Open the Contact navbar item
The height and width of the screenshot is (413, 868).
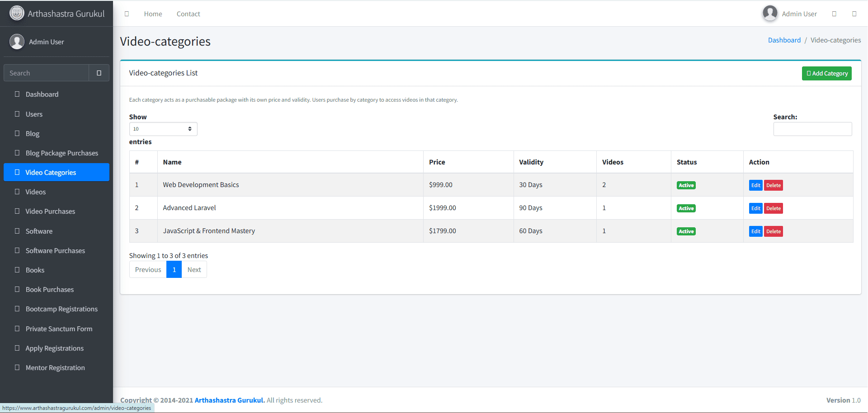[188, 14]
